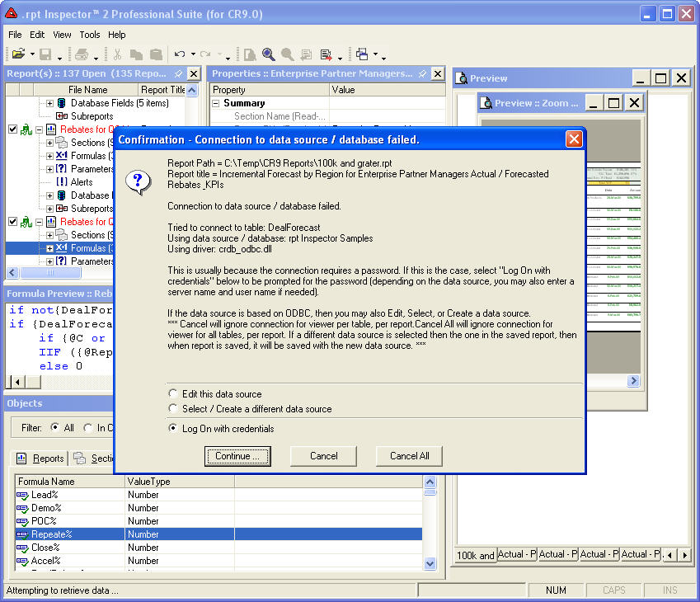Collapse the Summary group in Properties
700x602 pixels.
[216, 103]
